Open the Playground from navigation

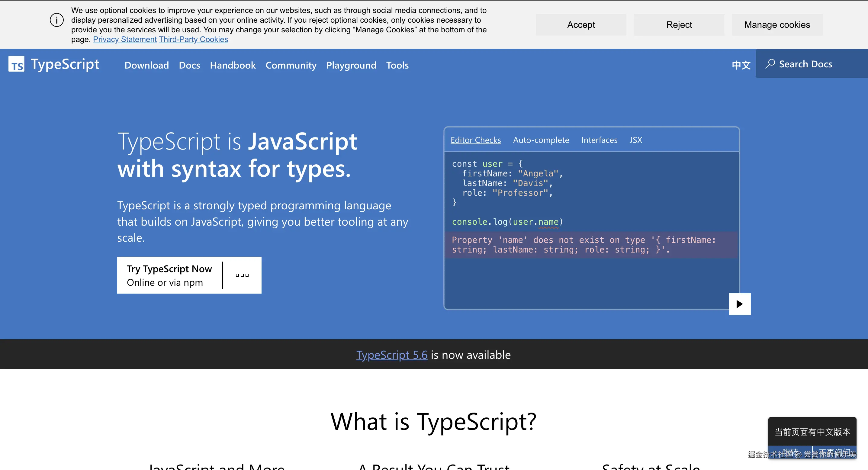pyautogui.click(x=351, y=65)
